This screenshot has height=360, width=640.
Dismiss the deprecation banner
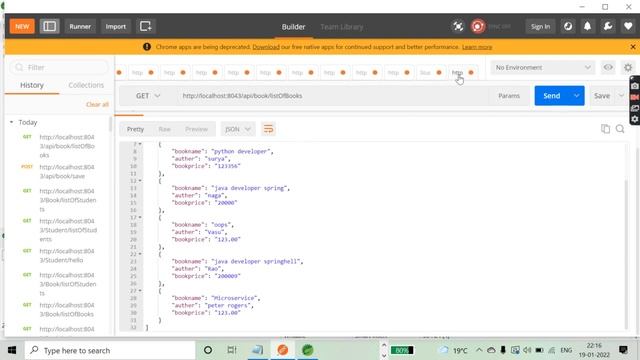633,47
